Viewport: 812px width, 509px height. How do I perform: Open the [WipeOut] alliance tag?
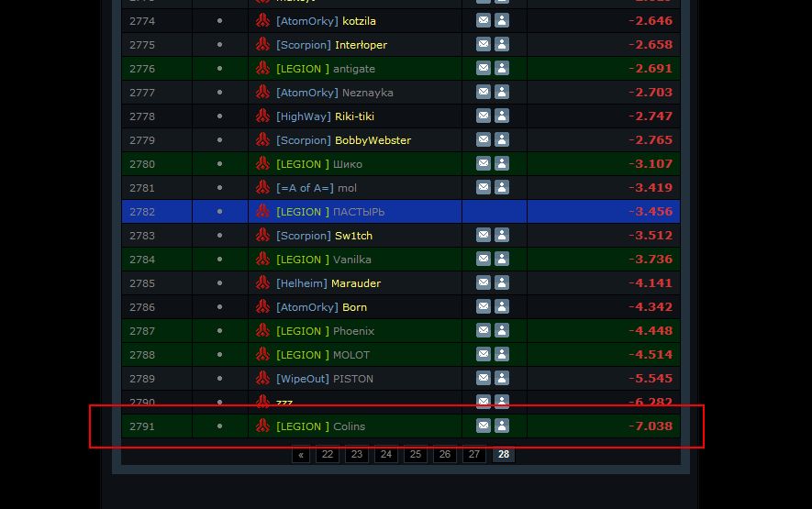tap(303, 379)
